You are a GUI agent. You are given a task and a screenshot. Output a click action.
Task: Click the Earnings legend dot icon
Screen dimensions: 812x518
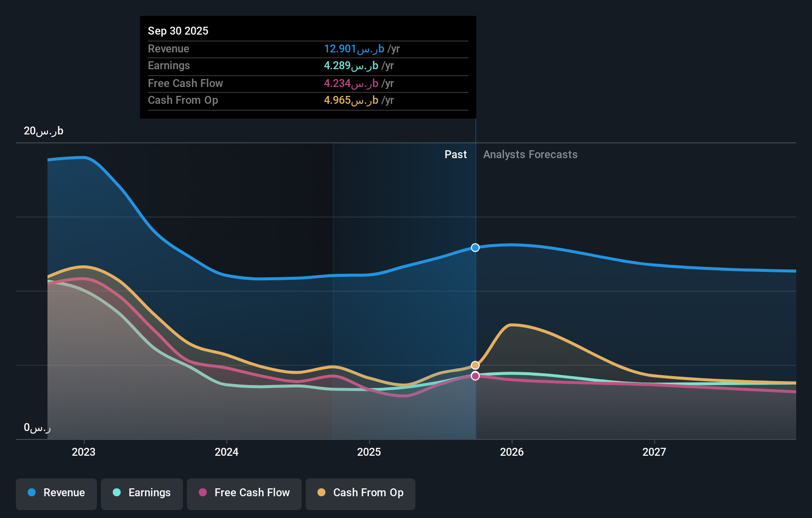pyautogui.click(x=116, y=493)
